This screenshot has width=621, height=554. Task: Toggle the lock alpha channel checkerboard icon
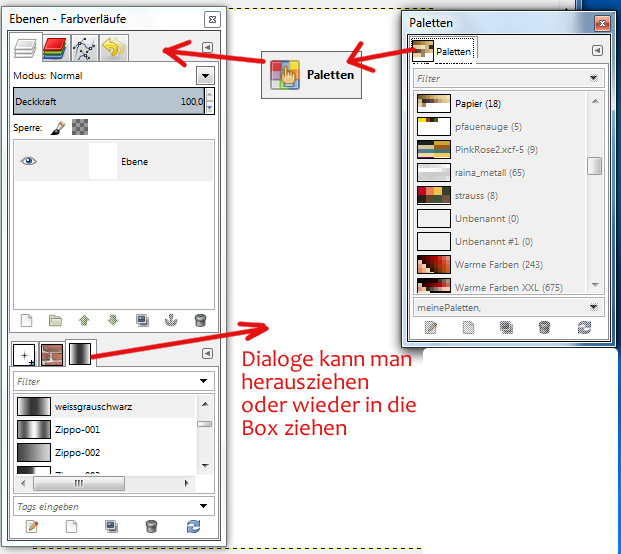pos(80,128)
